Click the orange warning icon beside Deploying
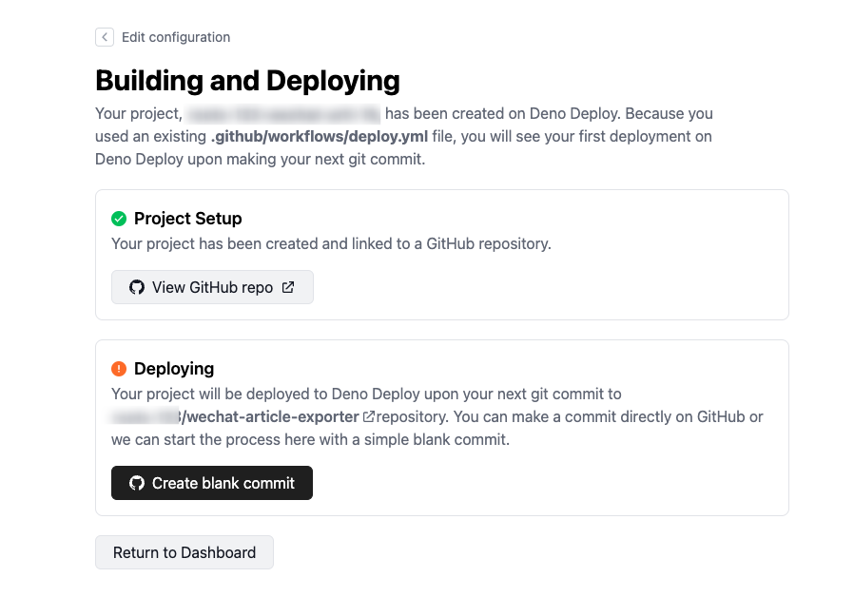Screen dimensions: 854x616 point(119,369)
